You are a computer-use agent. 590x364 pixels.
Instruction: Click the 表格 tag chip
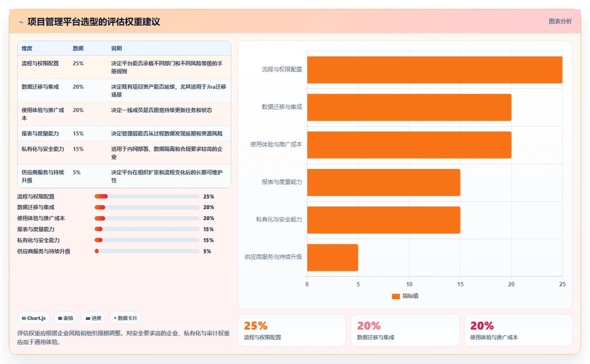[65, 318]
